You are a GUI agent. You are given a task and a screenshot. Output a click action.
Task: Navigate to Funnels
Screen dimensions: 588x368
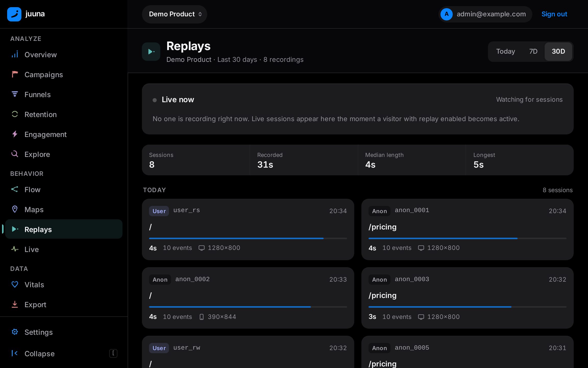click(64, 95)
